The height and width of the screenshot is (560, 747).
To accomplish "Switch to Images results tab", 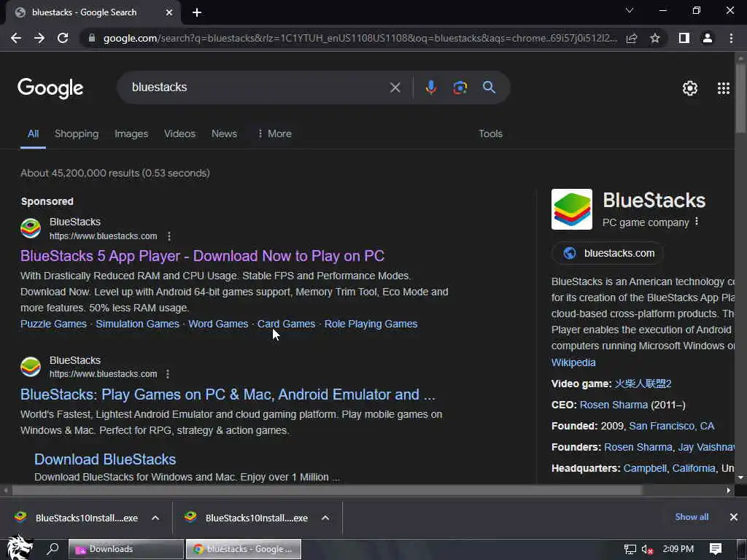I will pos(131,134).
